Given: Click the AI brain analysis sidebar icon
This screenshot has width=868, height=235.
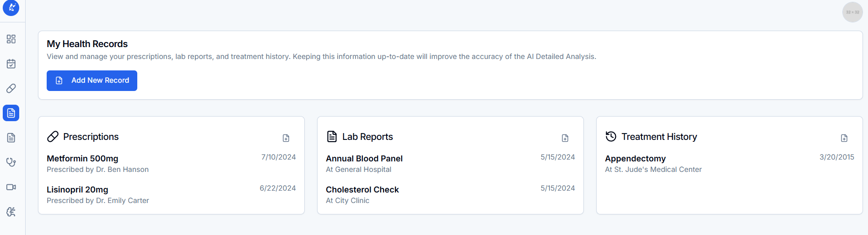Looking at the screenshot, I should click(11, 212).
